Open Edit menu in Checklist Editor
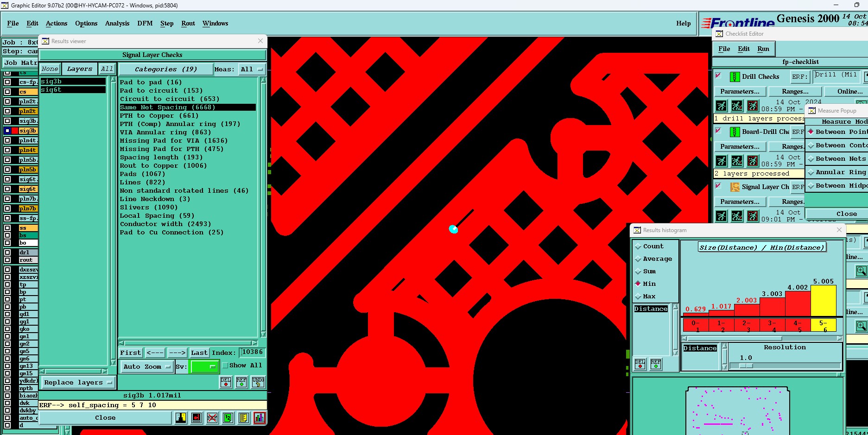This screenshot has height=435, width=868. click(744, 49)
